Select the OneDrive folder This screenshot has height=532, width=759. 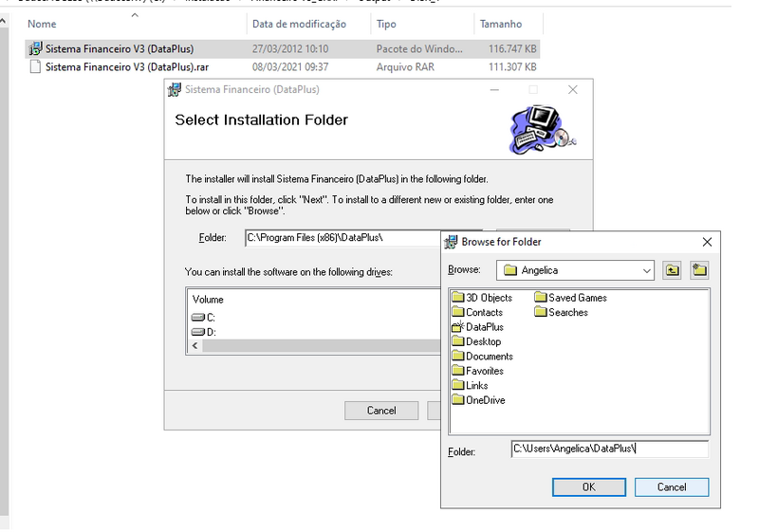(478, 400)
